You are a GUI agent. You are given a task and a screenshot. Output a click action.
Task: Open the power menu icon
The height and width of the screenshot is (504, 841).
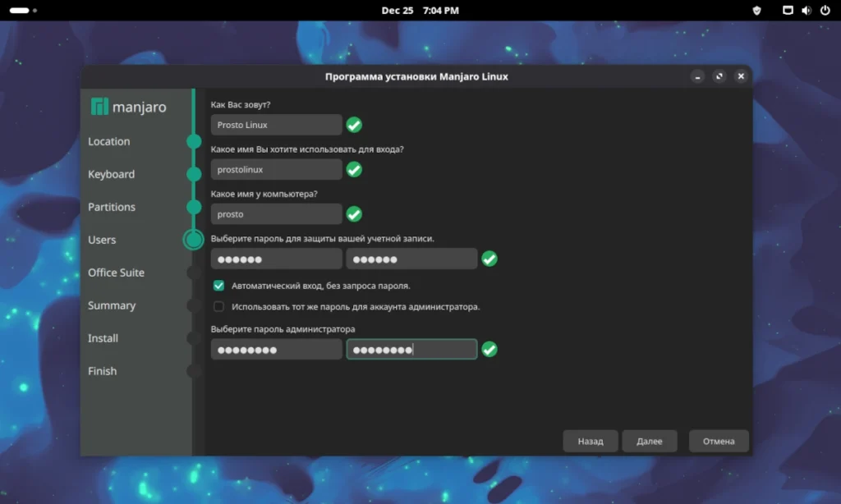(825, 10)
